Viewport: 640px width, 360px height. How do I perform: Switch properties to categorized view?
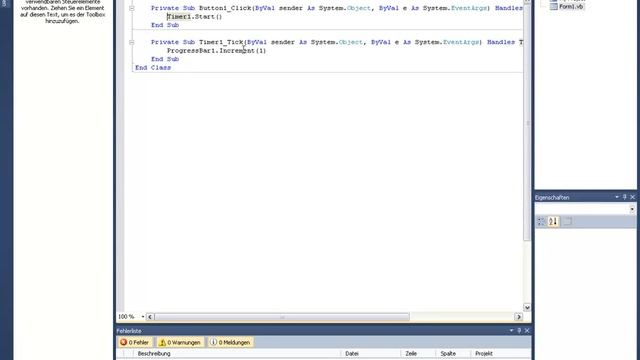click(x=541, y=222)
